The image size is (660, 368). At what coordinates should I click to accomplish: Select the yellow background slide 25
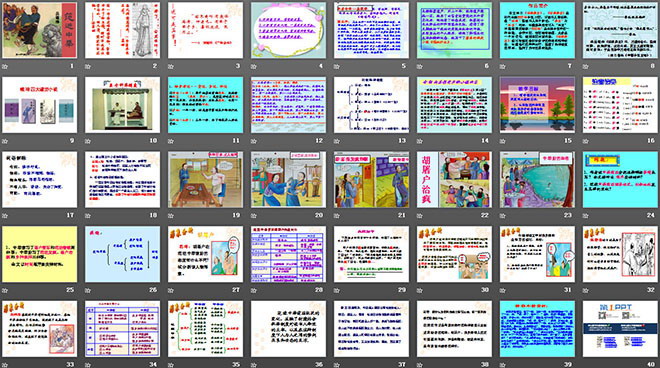40,254
